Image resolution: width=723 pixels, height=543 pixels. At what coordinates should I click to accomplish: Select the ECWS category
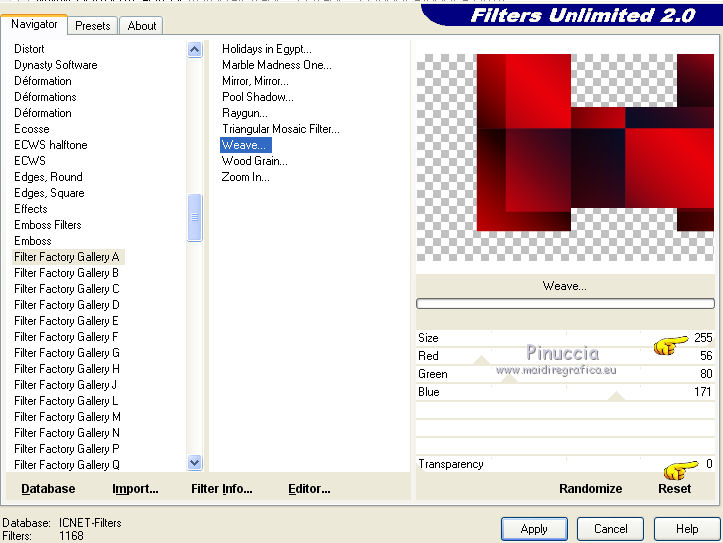click(30, 161)
